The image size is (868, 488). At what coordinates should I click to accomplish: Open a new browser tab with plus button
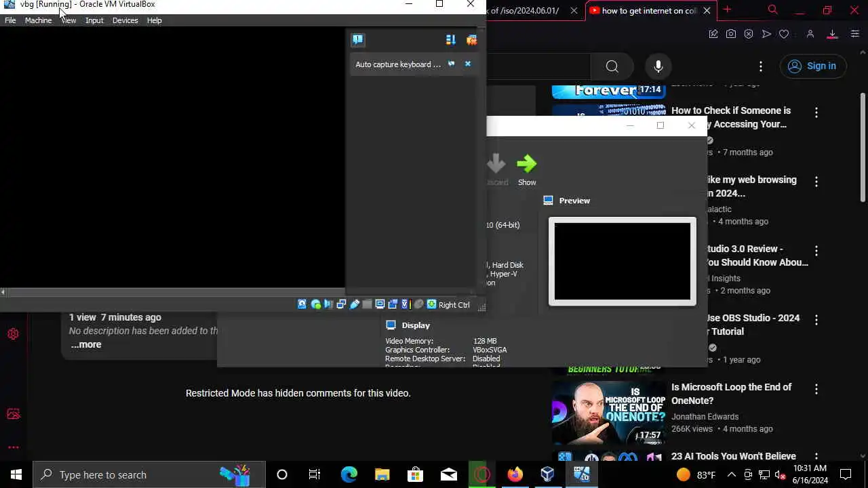[x=727, y=9]
